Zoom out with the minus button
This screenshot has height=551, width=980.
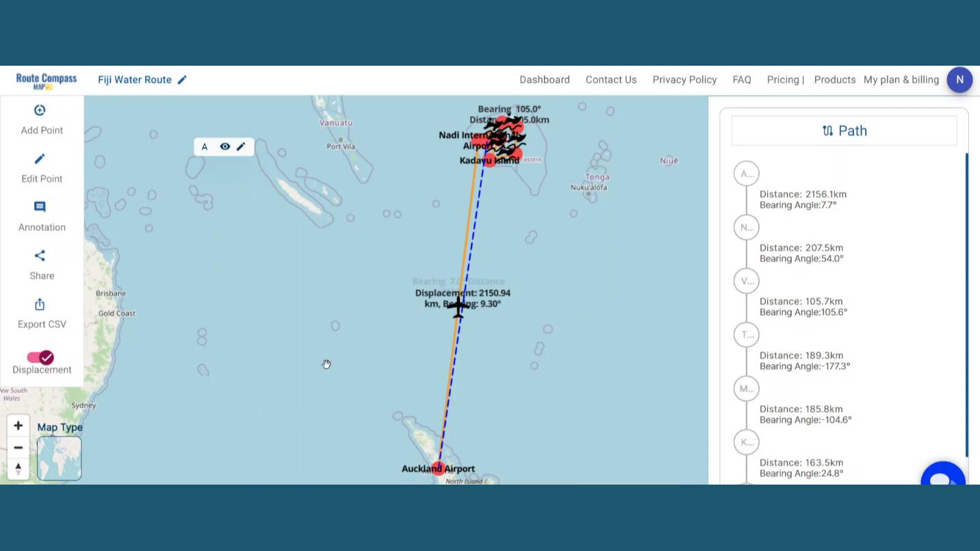pos(18,448)
